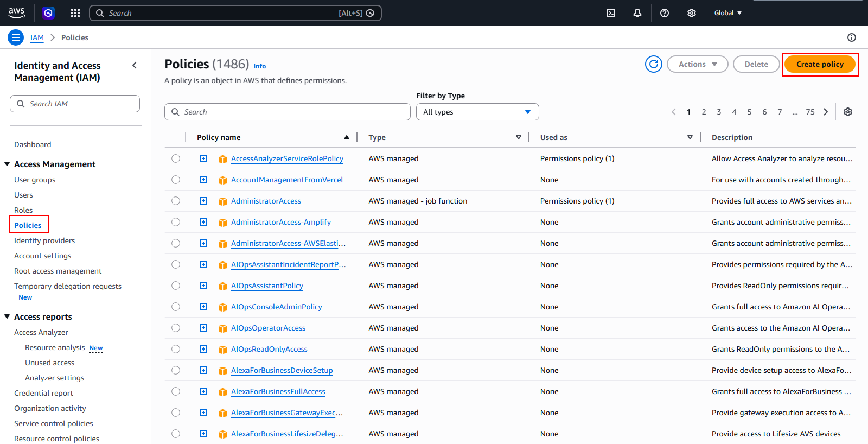
Task: Click the policies Search field
Action: pyautogui.click(x=288, y=112)
